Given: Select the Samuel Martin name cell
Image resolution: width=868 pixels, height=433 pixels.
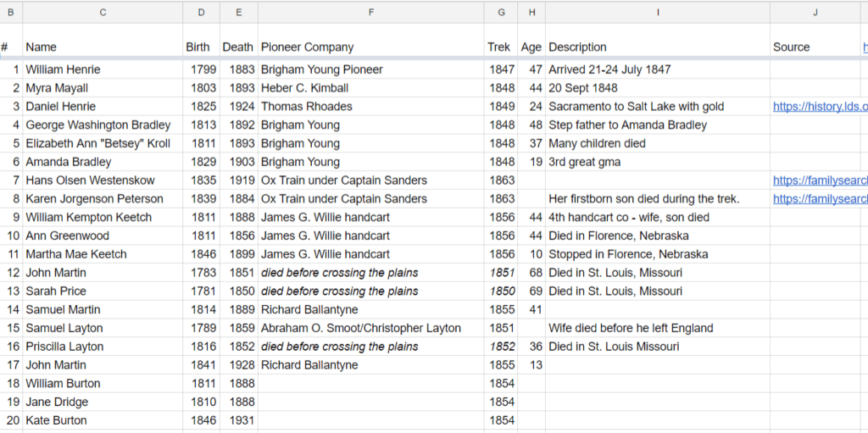Looking at the screenshot, I should [103, 309].
